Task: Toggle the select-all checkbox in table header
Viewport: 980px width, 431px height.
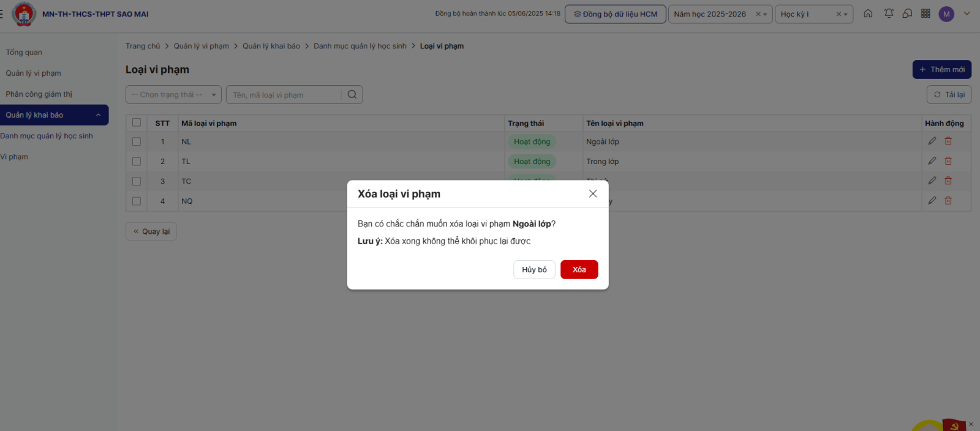Action: click(137, 123)
